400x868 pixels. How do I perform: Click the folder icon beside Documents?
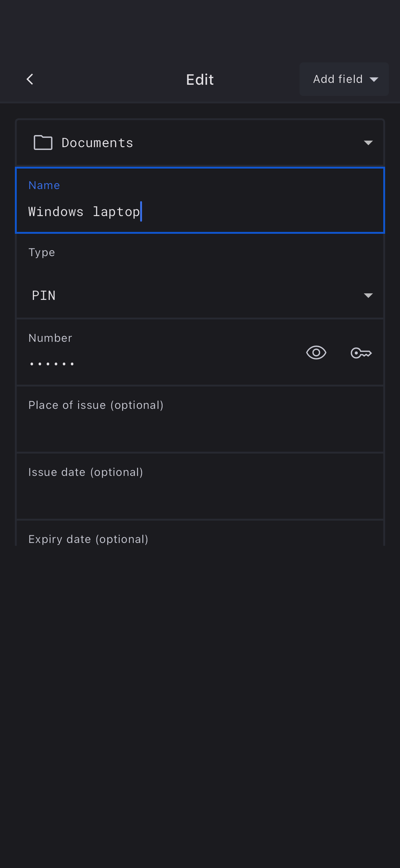point(43,142)
